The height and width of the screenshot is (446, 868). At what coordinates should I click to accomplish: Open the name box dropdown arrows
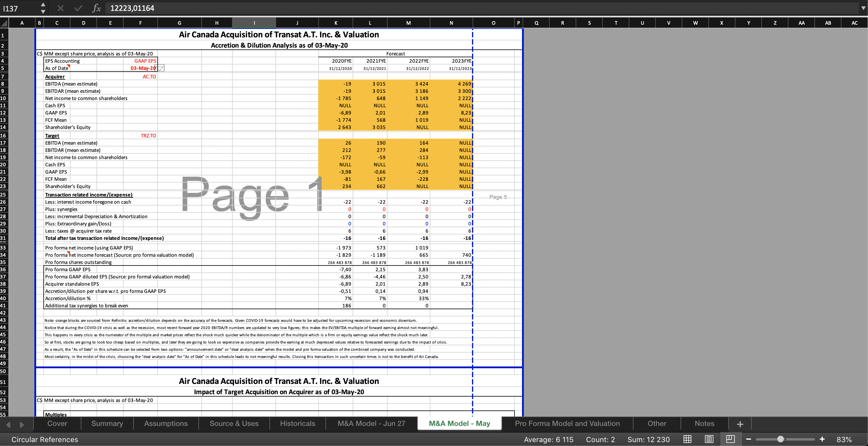point(43,8)
